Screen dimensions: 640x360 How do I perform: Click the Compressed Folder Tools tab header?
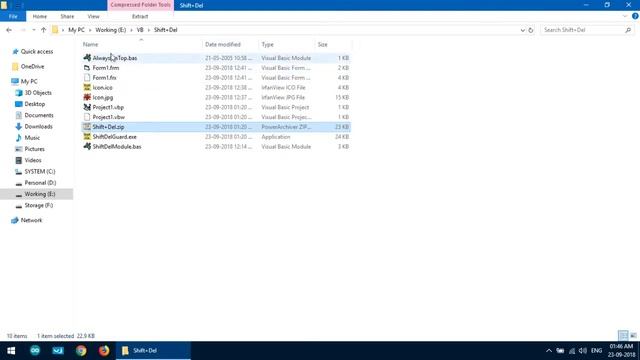[x=140, y=5]
